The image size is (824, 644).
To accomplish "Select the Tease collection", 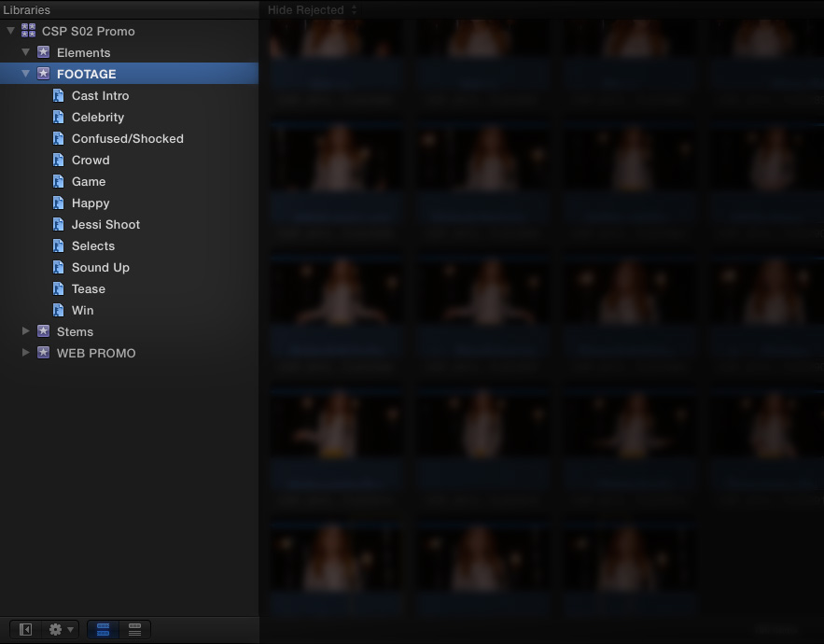I will coord(89,288).
